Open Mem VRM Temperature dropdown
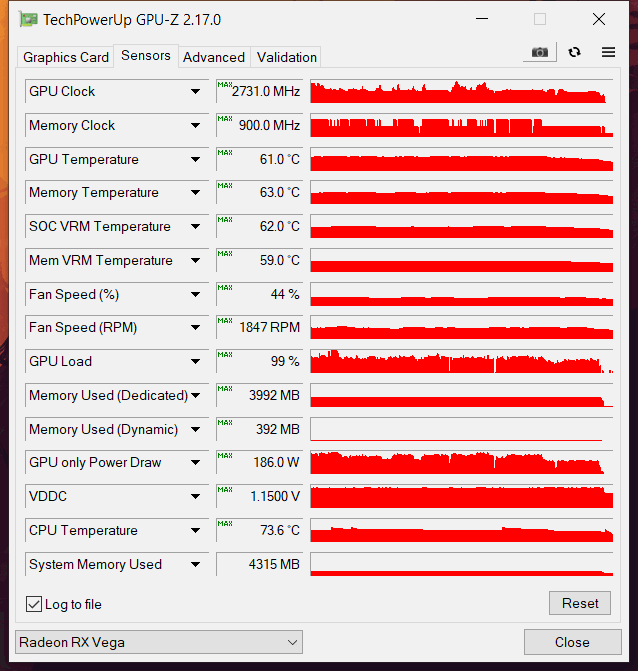This screenshot has width=638, height=671. pos(195,260)
